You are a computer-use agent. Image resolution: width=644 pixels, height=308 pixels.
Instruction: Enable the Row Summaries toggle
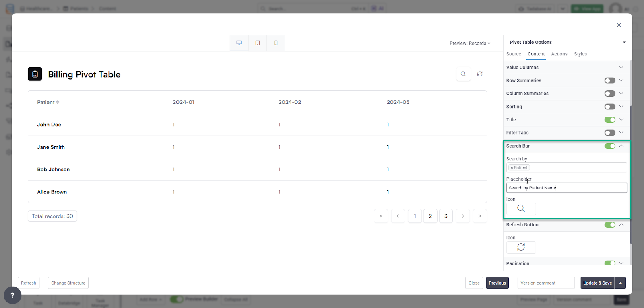click(x=609, y=80)
